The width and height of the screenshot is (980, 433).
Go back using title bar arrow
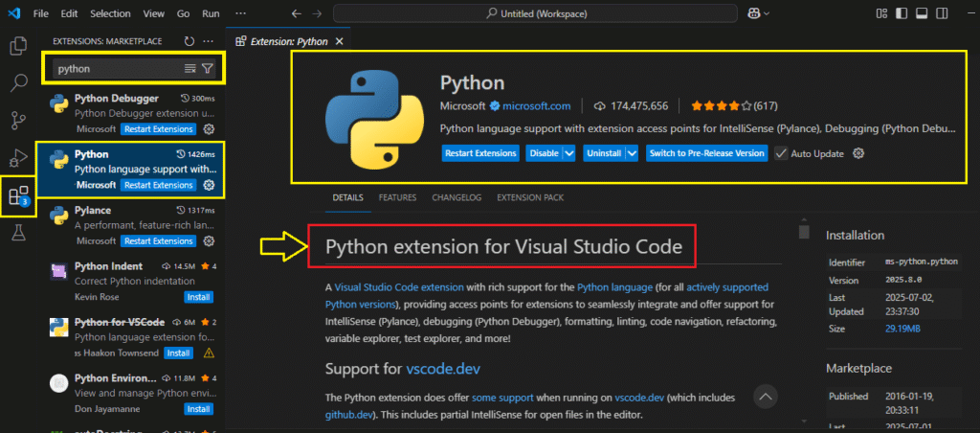(297, 13)
